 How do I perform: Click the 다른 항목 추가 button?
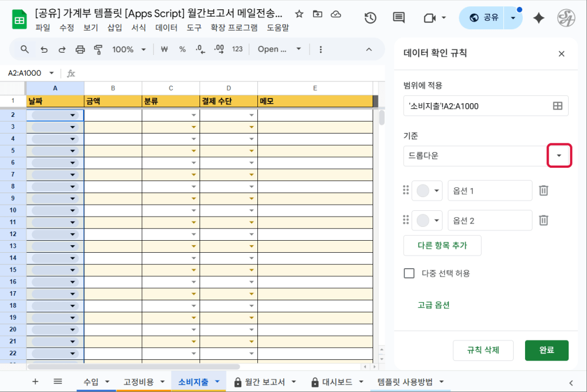[x=442, y=245]
